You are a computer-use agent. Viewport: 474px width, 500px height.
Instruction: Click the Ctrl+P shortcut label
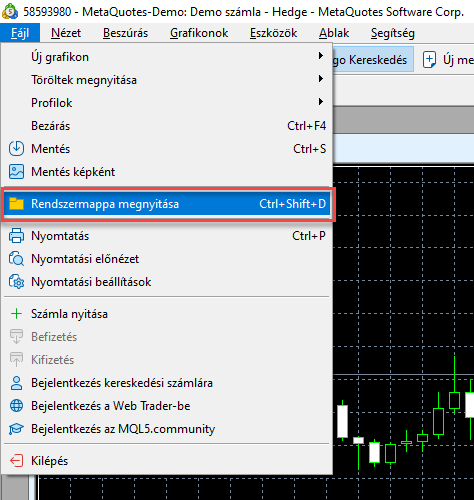click(309, 236)
